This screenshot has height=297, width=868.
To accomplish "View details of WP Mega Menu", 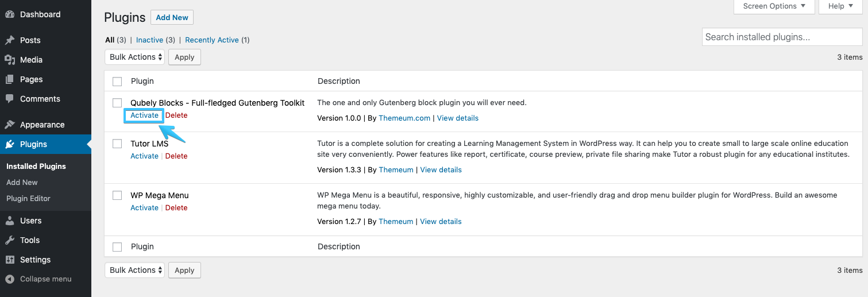I will click(x=441, y=222).
